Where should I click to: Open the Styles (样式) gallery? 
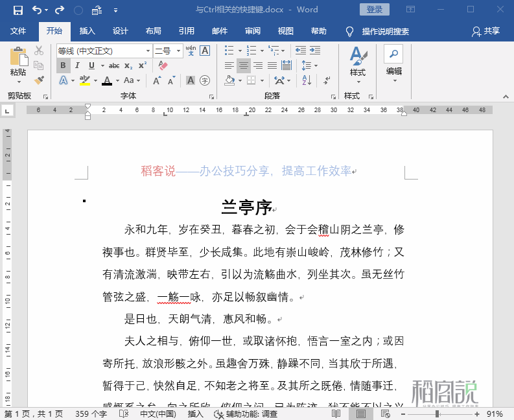click(358, 62)
